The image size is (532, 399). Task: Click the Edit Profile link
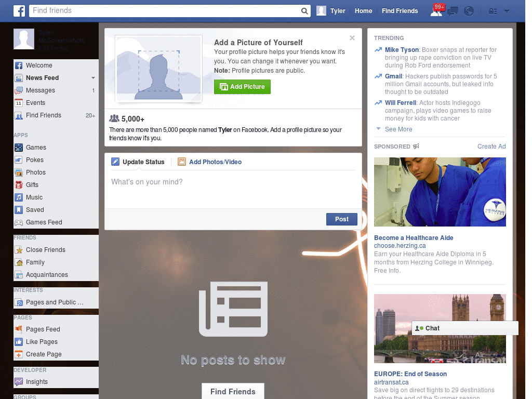pos(54,48)
